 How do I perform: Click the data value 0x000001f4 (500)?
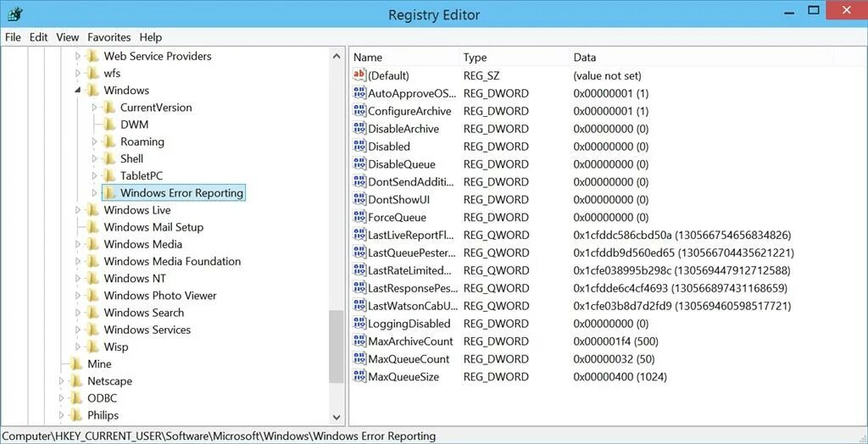(x=615, y=341)
